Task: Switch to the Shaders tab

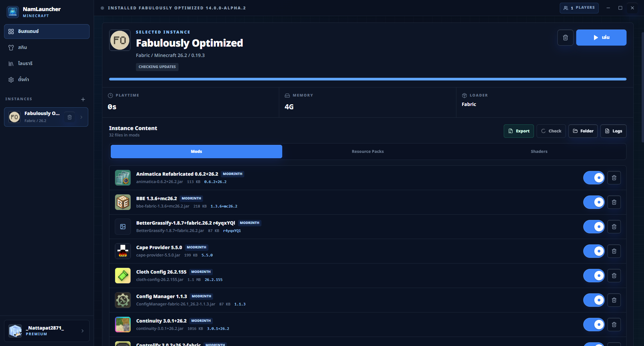Action: 539,152
